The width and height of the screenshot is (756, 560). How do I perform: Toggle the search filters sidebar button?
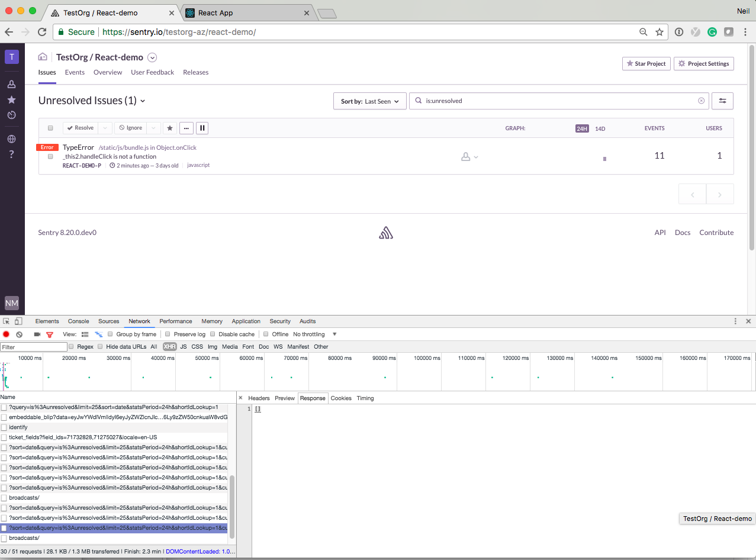722,101
